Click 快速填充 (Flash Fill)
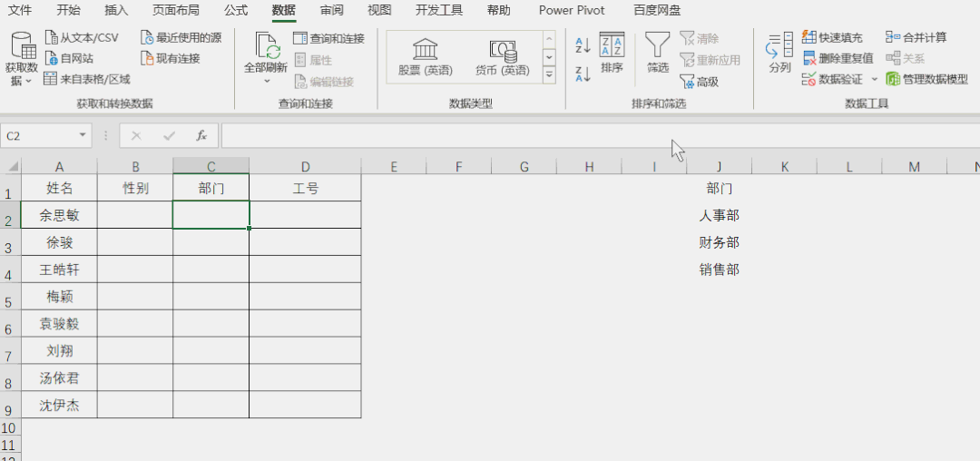The height and width of the screenshot is (461, 980). point(832,37)
